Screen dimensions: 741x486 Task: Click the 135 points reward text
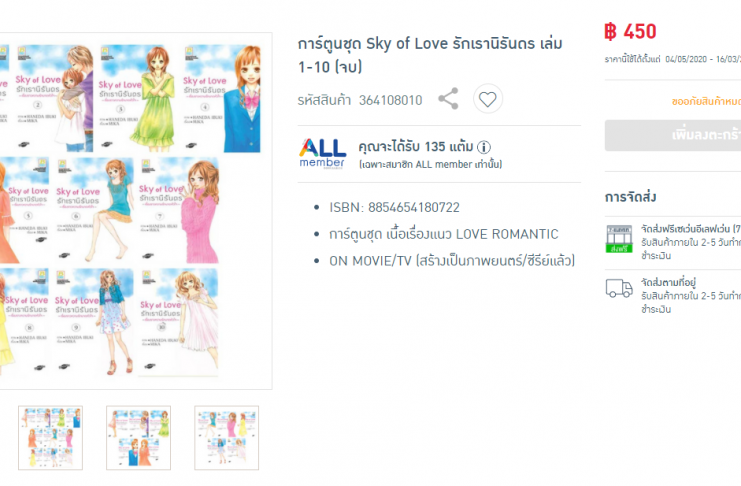coord(415,147)
